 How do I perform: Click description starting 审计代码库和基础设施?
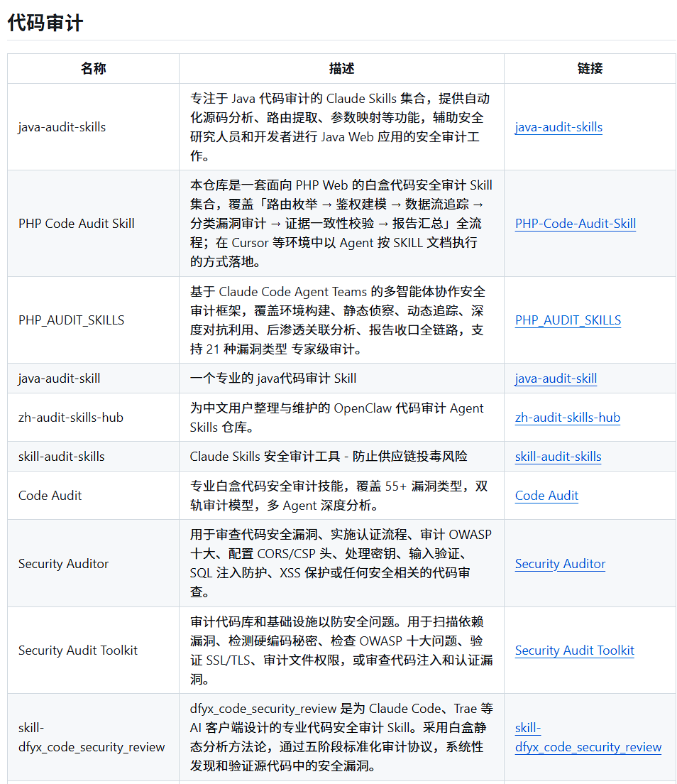[342, 650]
